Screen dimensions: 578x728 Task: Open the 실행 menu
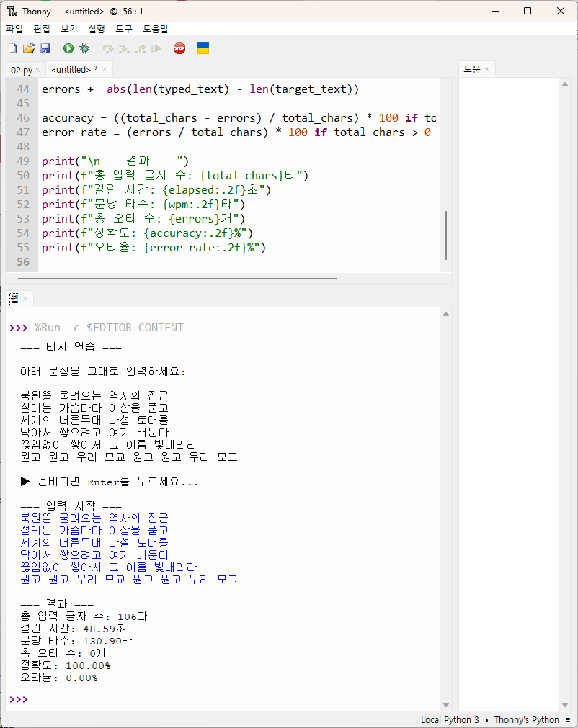[96, 29]
